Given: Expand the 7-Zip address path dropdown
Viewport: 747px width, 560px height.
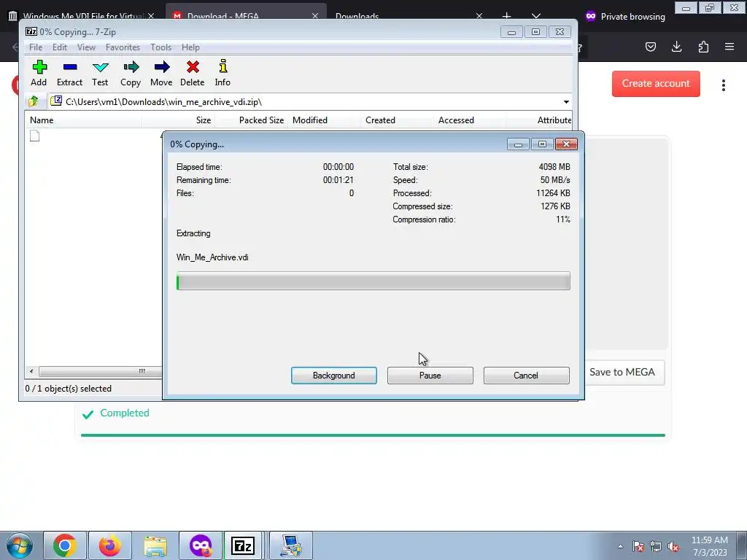Looking at the screenshot, I should [566, 102].
